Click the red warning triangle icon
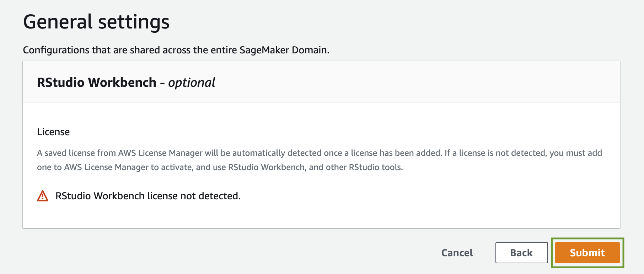644x274 pixels. (x=43, y=196)
